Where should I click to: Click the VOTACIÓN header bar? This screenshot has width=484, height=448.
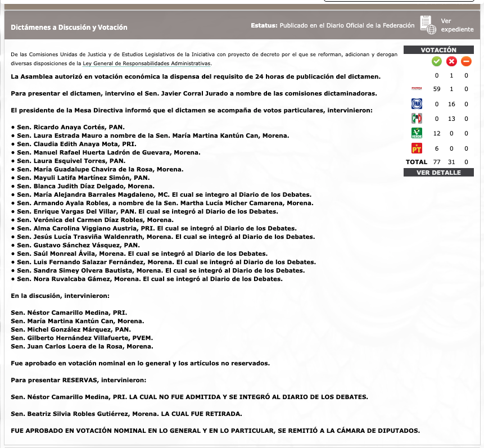click(x=438, y=50)
